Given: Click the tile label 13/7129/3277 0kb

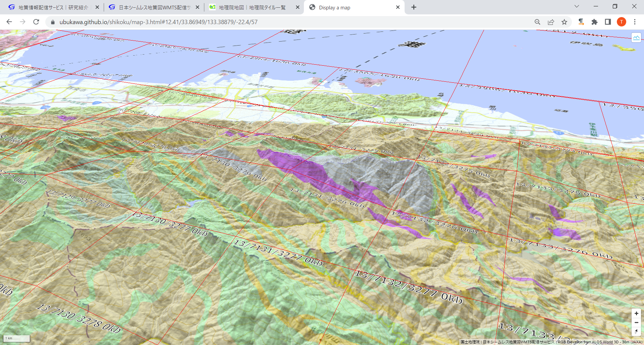Looking at the screenshot, I should [78, 199].
